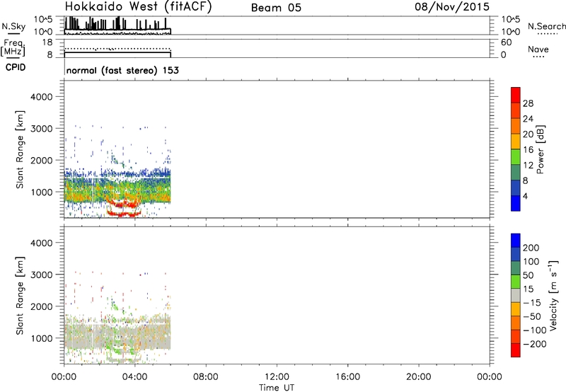Click the red 28 dB power color band
566x392 pixels.
click(516, 95)
